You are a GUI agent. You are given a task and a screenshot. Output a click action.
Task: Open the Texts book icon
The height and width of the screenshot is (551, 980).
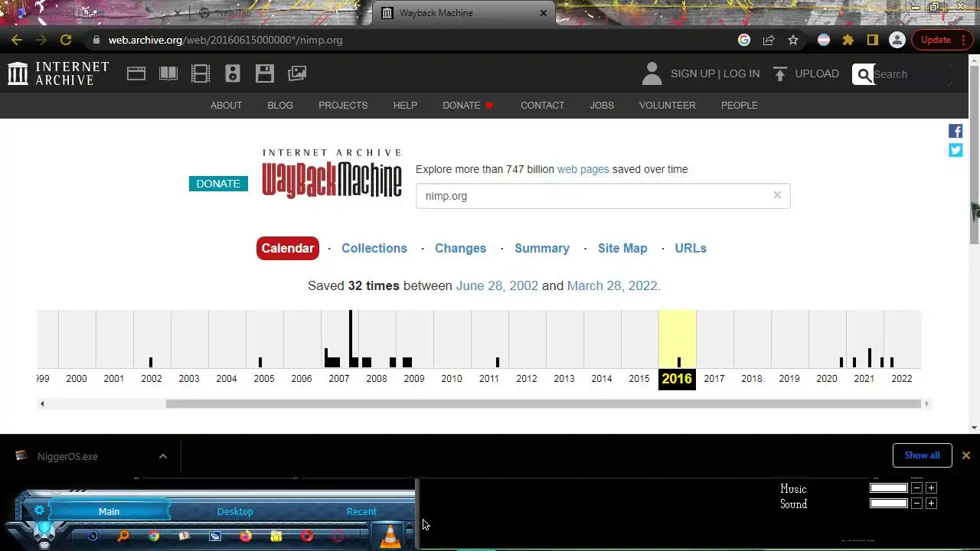tap(168, 73)
